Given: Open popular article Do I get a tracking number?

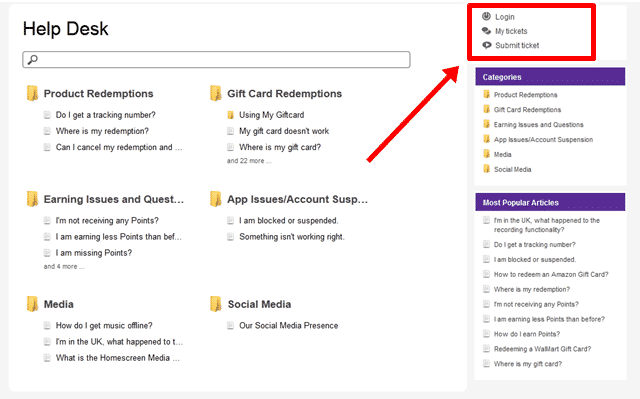Looking at the screenshot, I should [x=535, y=244].
